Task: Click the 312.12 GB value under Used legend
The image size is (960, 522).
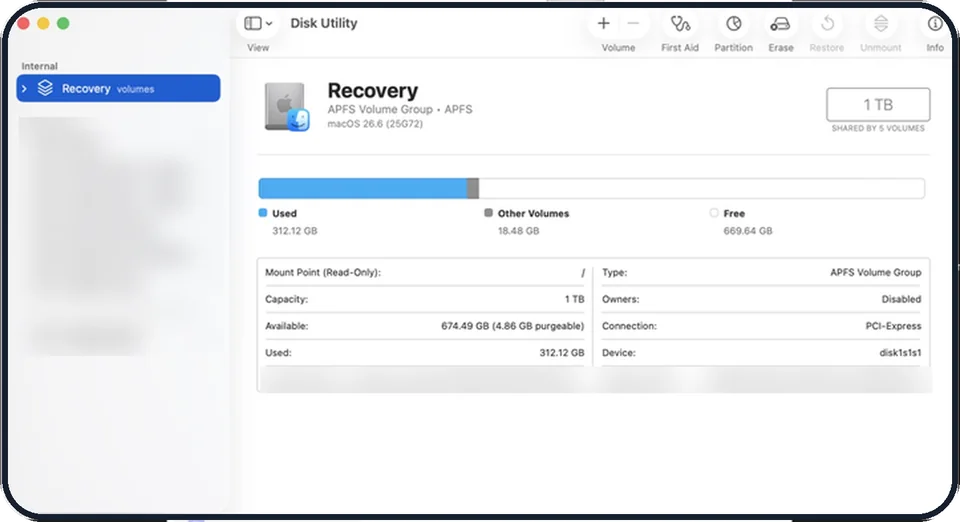Action: pyautogui.click(x=294, y=231)
